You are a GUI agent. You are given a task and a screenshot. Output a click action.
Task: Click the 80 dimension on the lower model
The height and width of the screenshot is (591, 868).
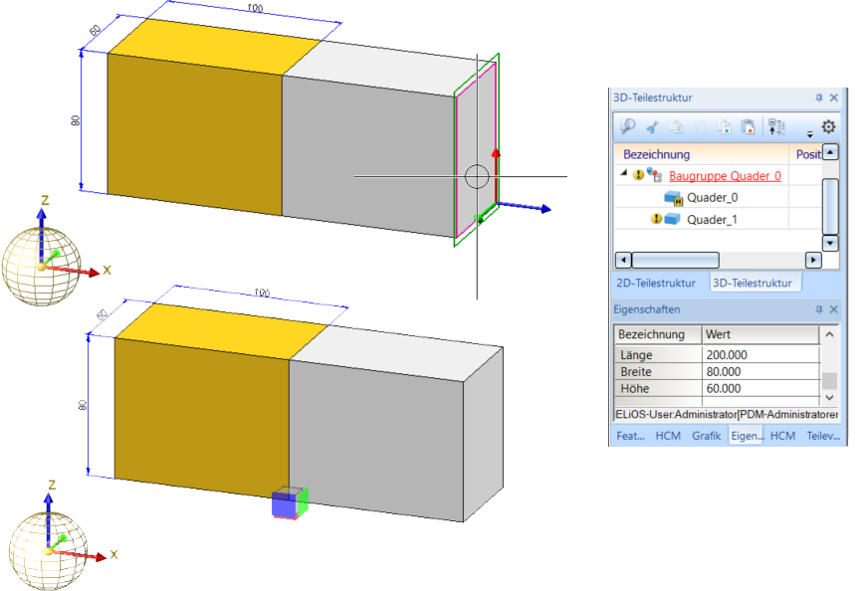click(x=83, y=405)
